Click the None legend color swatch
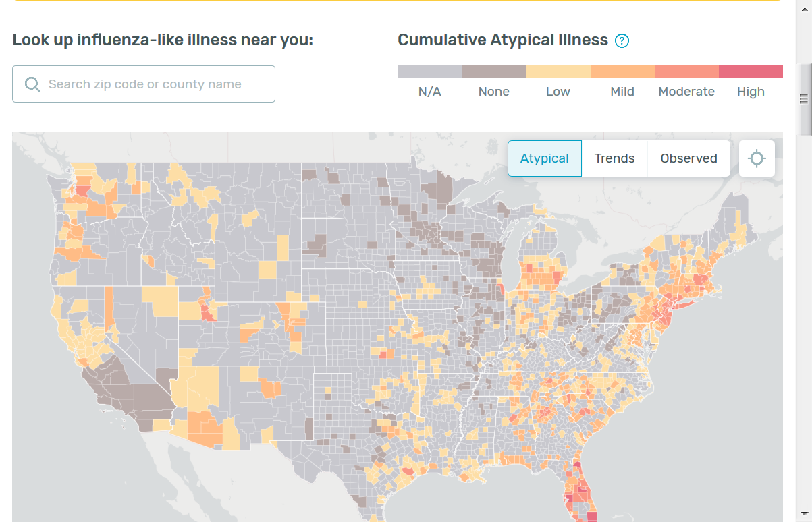The height and width of the screenshot is (522, 812). pyautogui.click(x=493, y=72)
